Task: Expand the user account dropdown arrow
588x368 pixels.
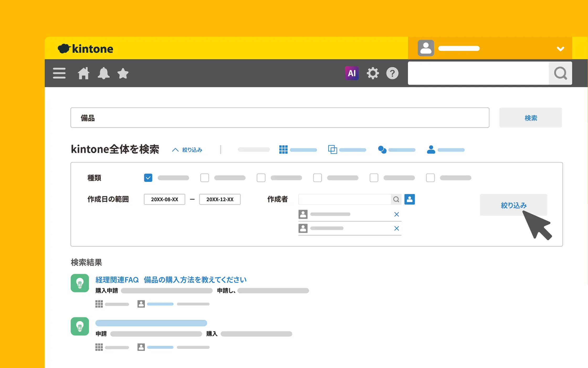Action: pos(560,49)
